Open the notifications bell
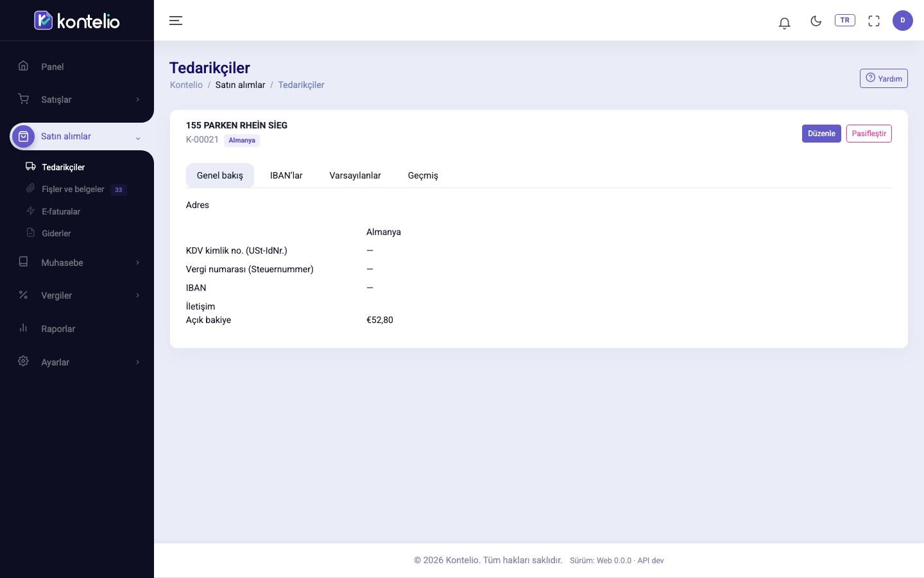The width and height of the screenshot is (924, 578). click(x=784, y=23)
